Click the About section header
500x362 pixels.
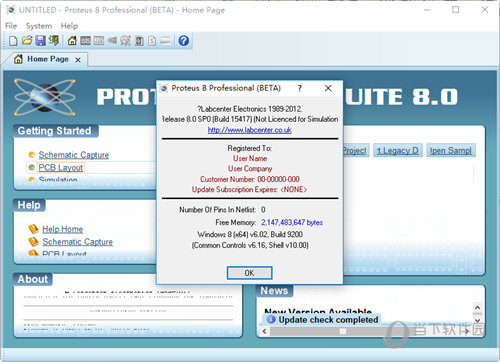(33, 279)
